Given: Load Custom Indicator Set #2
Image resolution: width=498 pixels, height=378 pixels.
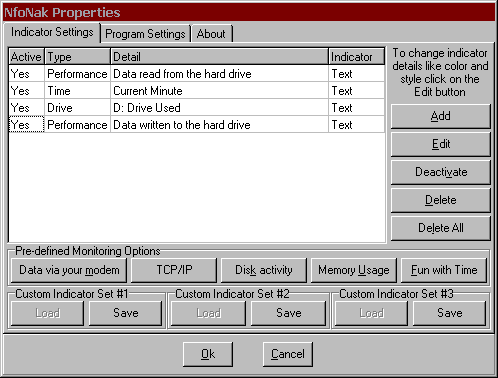Looking at the screenshot, I should click(208, 313).
